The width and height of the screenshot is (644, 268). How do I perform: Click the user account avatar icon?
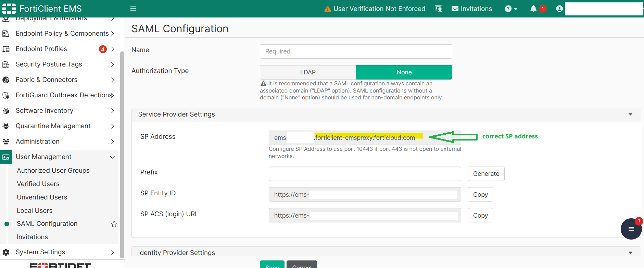click(x=559, y=9)
